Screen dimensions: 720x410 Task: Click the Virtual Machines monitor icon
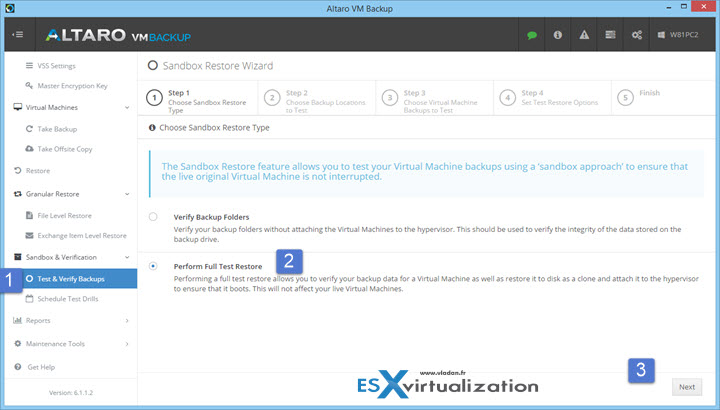tap(17, 107)
